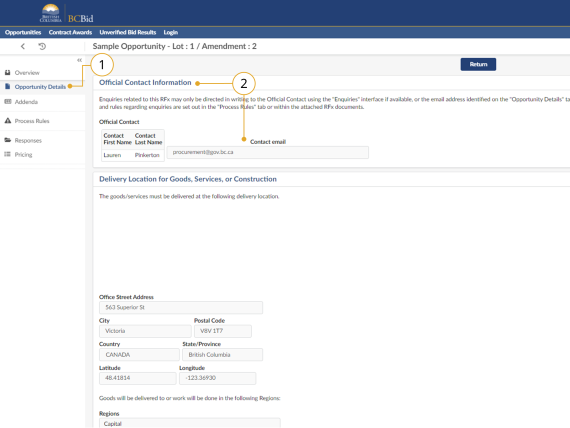Viewport: 570px width, 428px height.
Task: Click the Delivery Location section heading
Action: pos(188,179)
